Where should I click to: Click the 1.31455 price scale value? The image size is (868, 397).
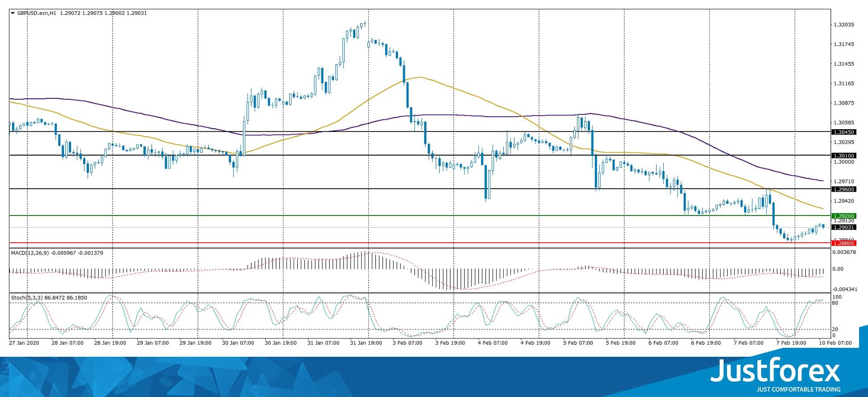pos(844,64)
